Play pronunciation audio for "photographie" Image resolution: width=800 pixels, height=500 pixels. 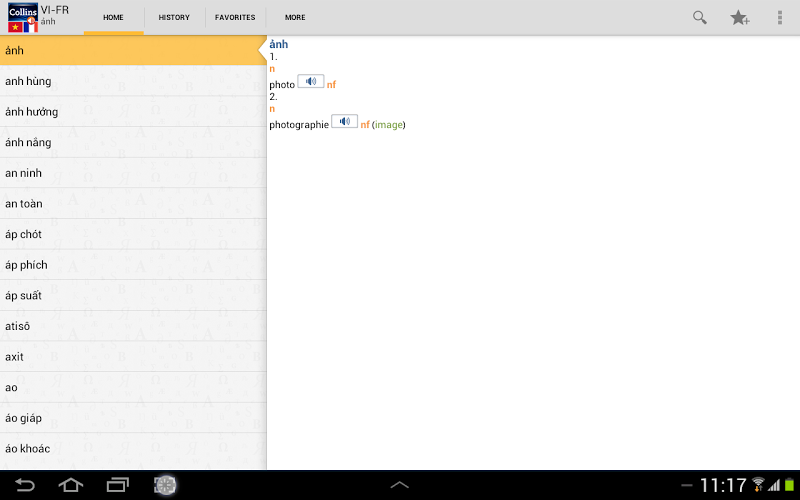click(344, 121)
